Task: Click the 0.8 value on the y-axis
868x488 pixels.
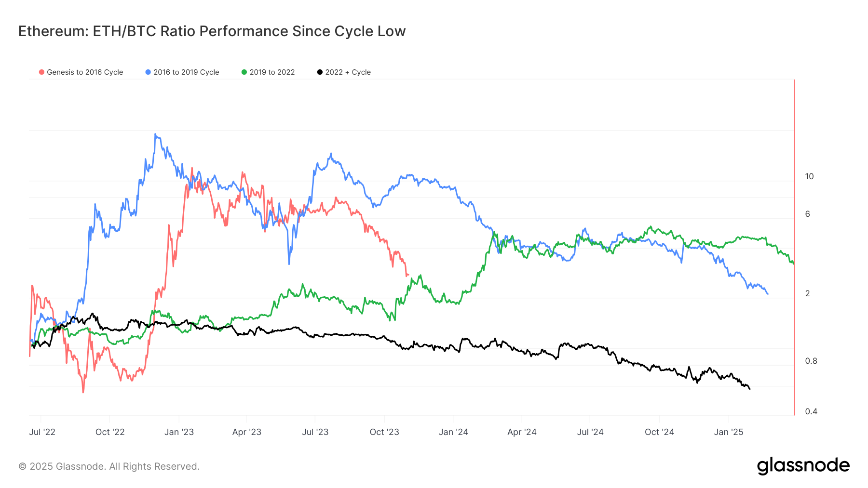Action: click(x=811, y=361)
